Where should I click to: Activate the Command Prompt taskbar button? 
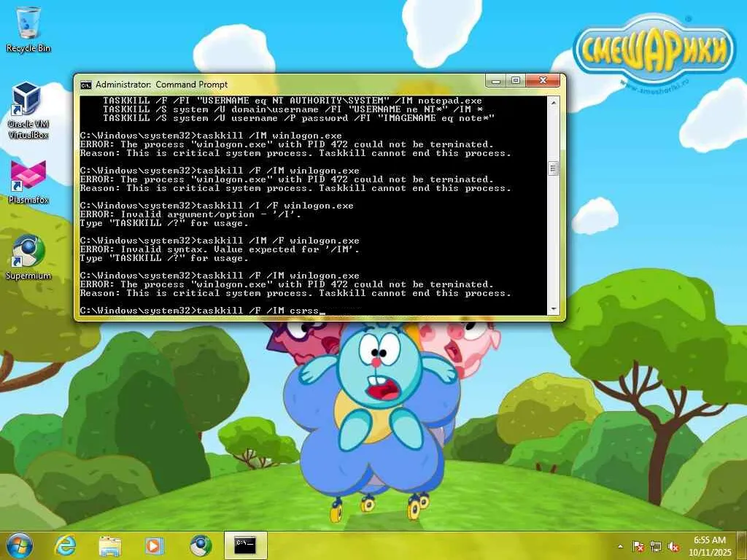(x=245, y=545)
